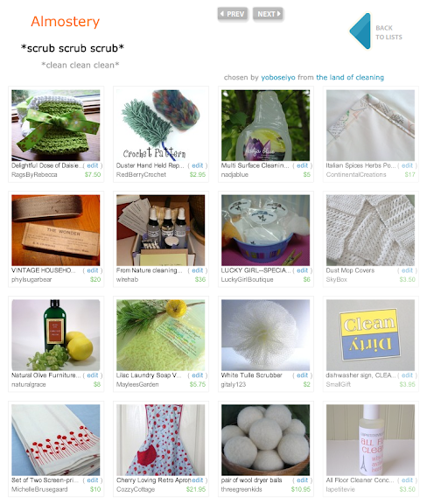The height and width of the screenshot is (504, 427).
Task: Edit the Dust Mop Covers listing
Action: coord(407,270)
